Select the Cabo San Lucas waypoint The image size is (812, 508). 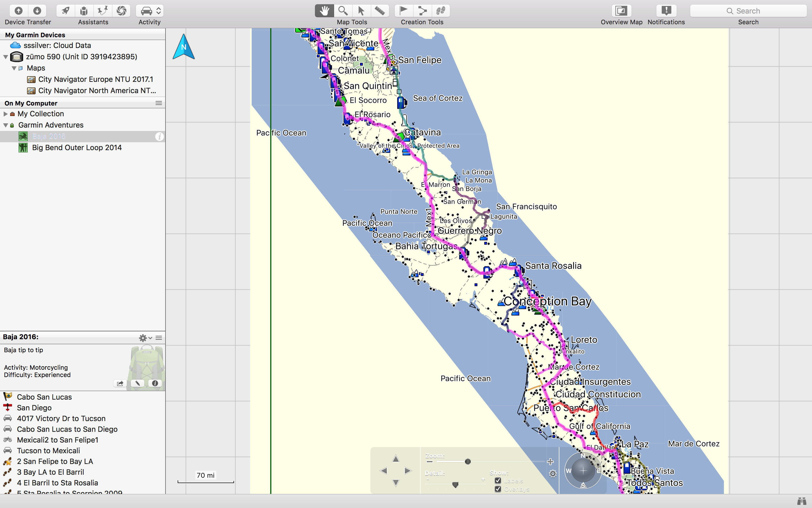(x=83, y=397)
